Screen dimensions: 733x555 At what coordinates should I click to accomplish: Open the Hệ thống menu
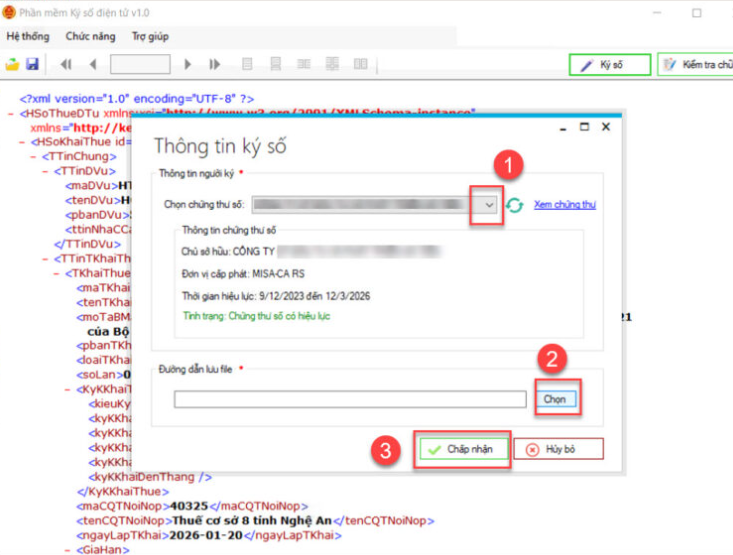coord(28,36)
